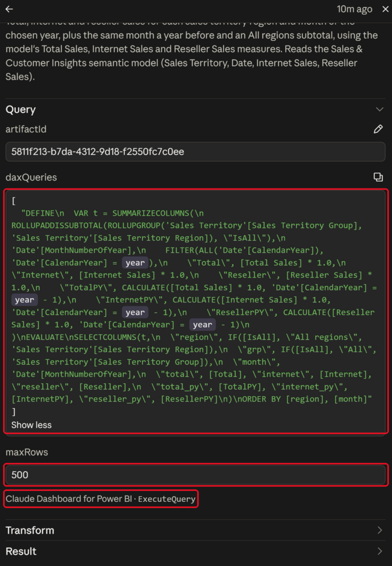The width and height of the screenshot is (392, 566).
Task: Copy daxQueries using the copy icon
Action: [378, 177]
